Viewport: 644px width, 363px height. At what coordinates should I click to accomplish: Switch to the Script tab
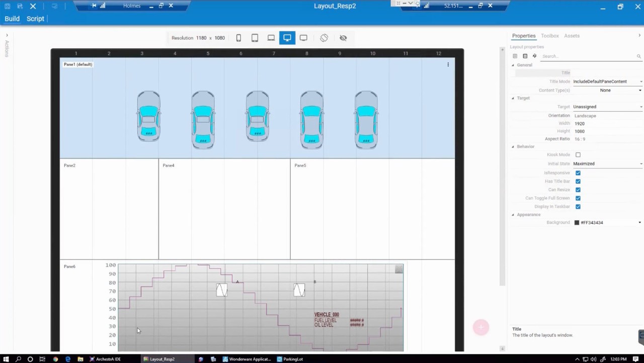click(x=35, y=19)
